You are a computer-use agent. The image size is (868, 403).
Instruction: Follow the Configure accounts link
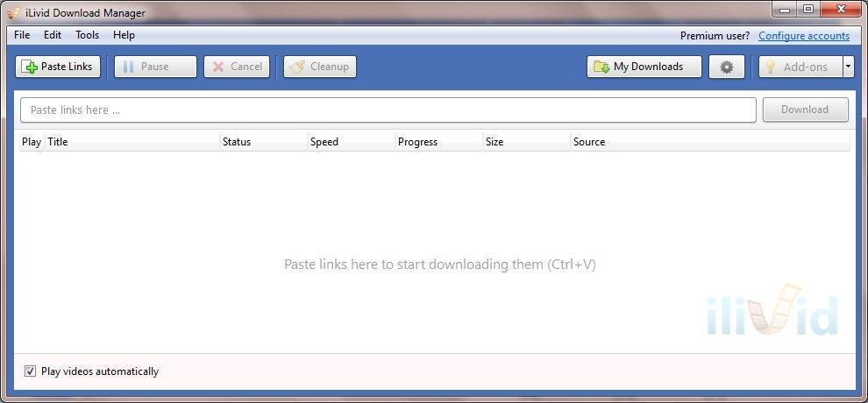(x=804, y=36)
